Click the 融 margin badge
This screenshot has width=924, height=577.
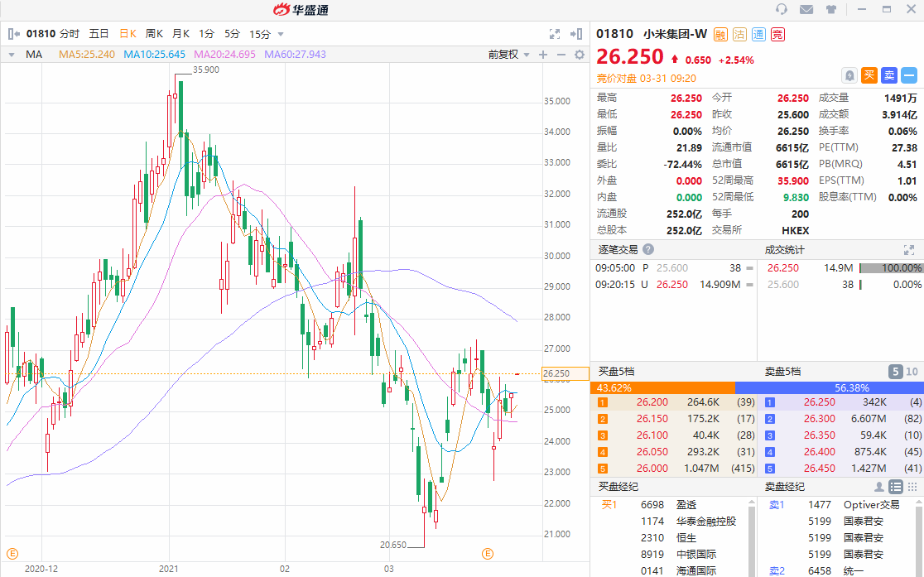point(720,34)
